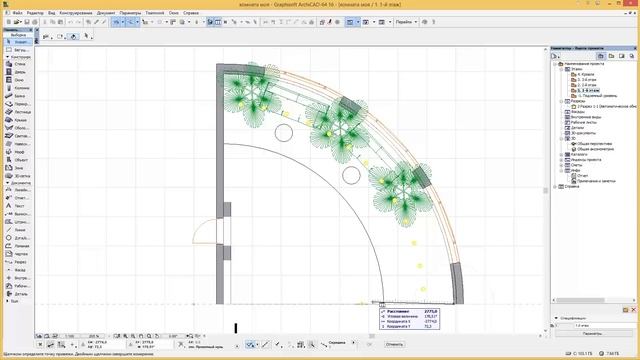Click the Open file icon in toolbar
This screenshot has width=640, height=360.
pos(17,22)
